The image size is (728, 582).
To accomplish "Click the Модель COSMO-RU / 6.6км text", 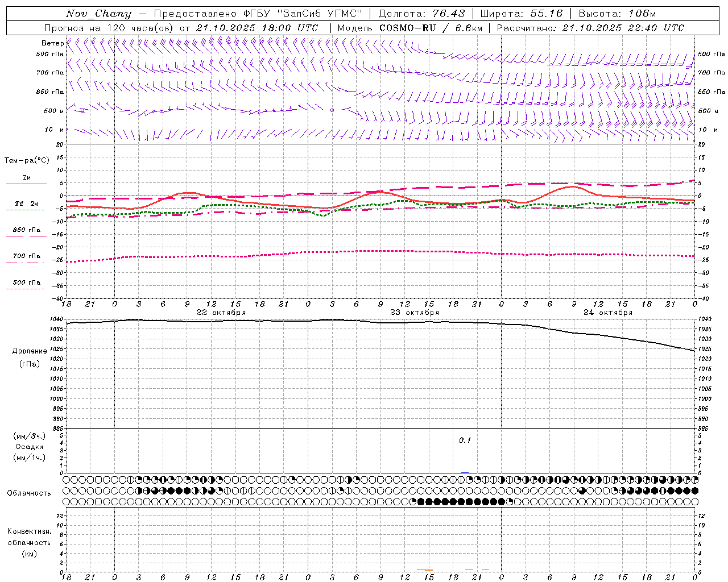I will 410,28.
